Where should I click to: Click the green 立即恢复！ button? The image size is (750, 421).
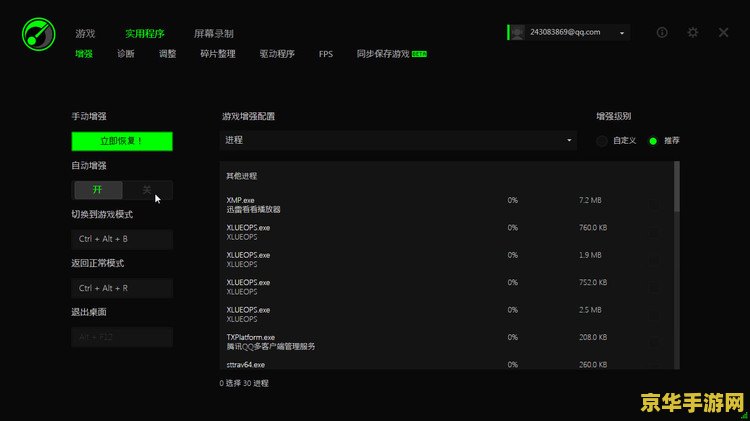click(x=122, y=141)
